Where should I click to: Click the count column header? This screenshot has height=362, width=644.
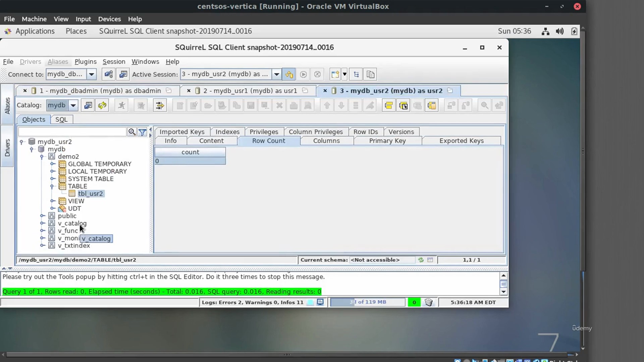coord(190,152)
